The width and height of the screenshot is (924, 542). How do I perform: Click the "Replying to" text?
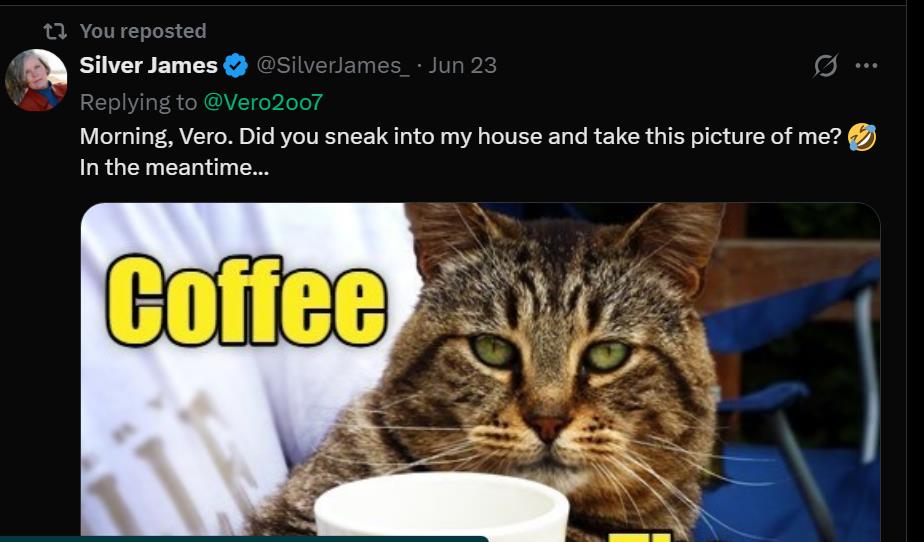pyautogui.click(x=138, y=103)
